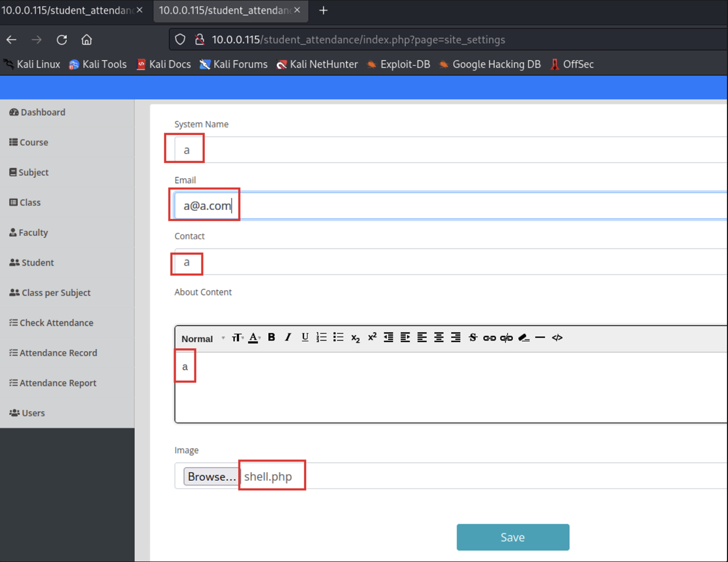Center-align text in the editor
728x562 pixels.
point(439,338)
